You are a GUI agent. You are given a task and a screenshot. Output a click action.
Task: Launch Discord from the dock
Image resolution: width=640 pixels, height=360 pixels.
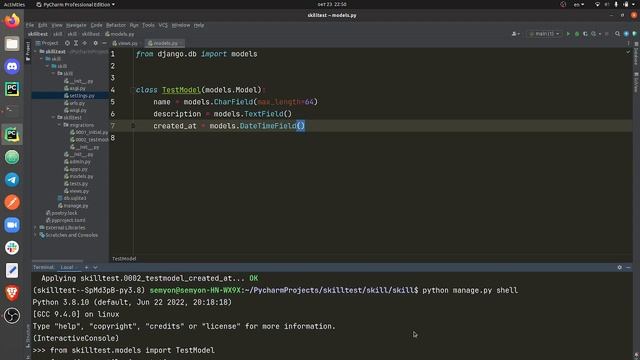pyautogui.click(x=12, y=66)
